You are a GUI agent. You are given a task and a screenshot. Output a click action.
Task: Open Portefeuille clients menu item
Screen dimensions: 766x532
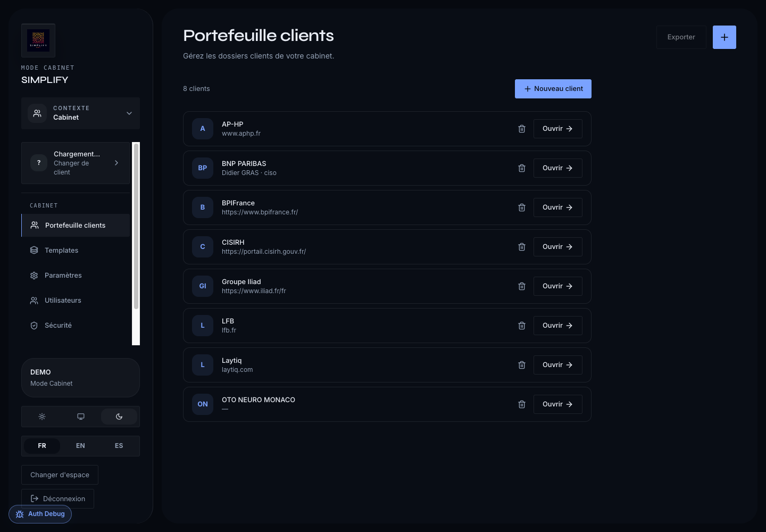click(x=76, y=226)
